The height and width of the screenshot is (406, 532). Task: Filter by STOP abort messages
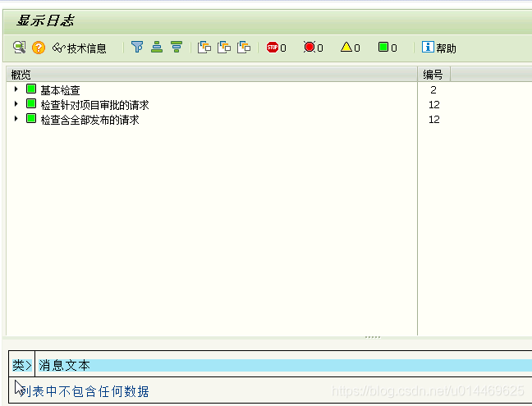click(276, 48)
